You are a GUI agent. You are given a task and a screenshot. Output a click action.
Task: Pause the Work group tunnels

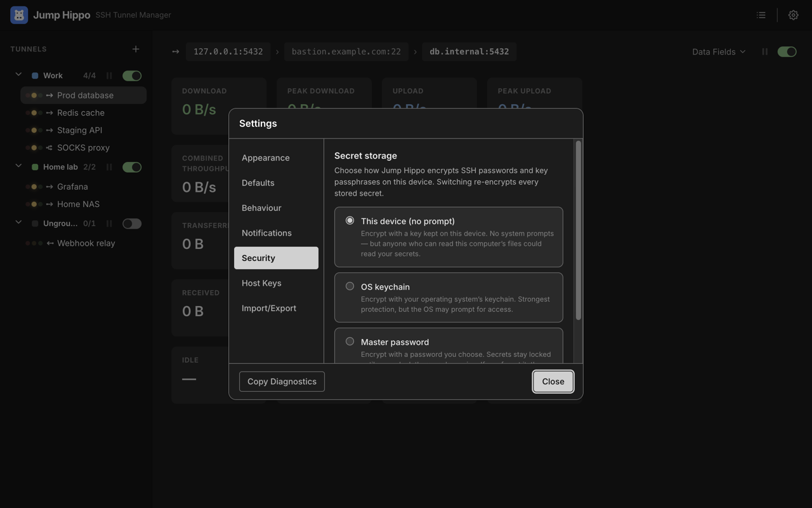109,76
